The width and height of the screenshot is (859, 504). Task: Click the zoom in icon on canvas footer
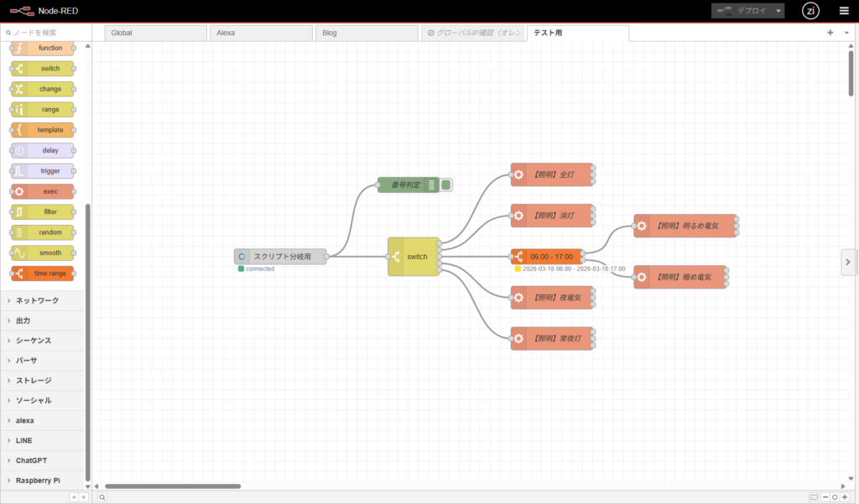click(x=846, y=497)
